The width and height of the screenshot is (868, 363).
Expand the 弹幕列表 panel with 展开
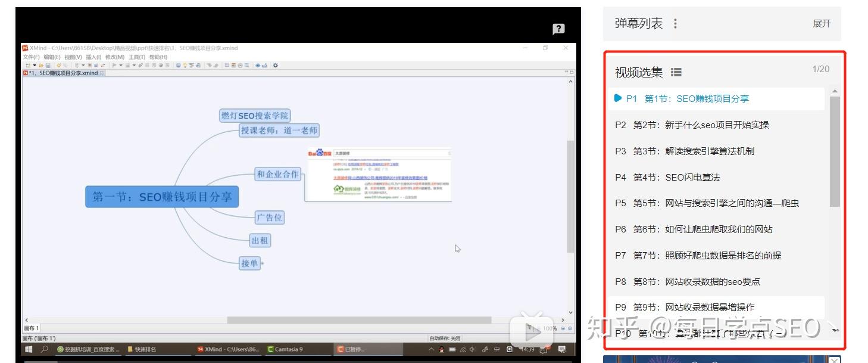point(822,23)
